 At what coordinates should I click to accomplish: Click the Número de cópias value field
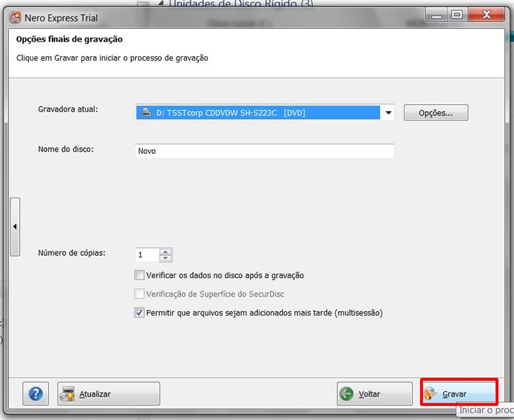point(147,255)
